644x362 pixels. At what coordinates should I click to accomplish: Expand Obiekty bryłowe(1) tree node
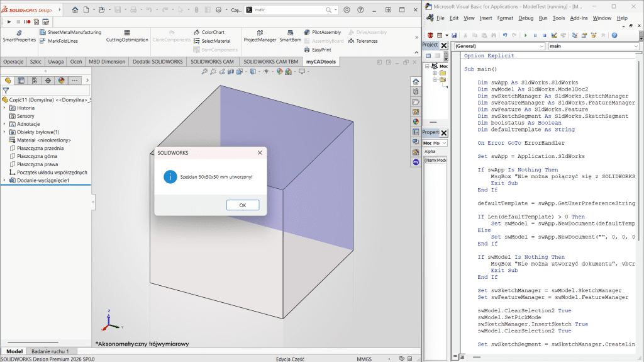tap(4, 132)
